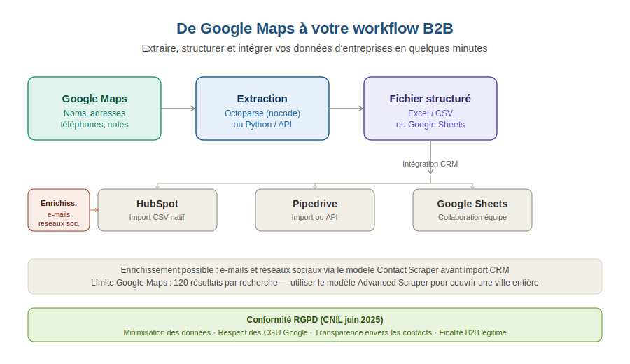Click "Finalité B2B légitime" text
Image resolution: width=630 pixels, height=364 pixels.
[x=472, y=332]
